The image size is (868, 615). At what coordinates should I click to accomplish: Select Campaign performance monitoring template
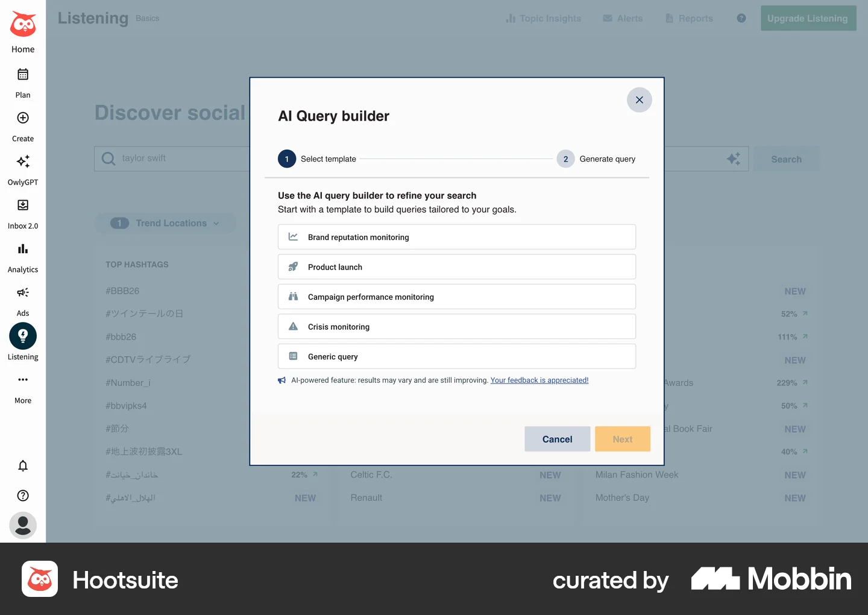(x=457, y=297)
